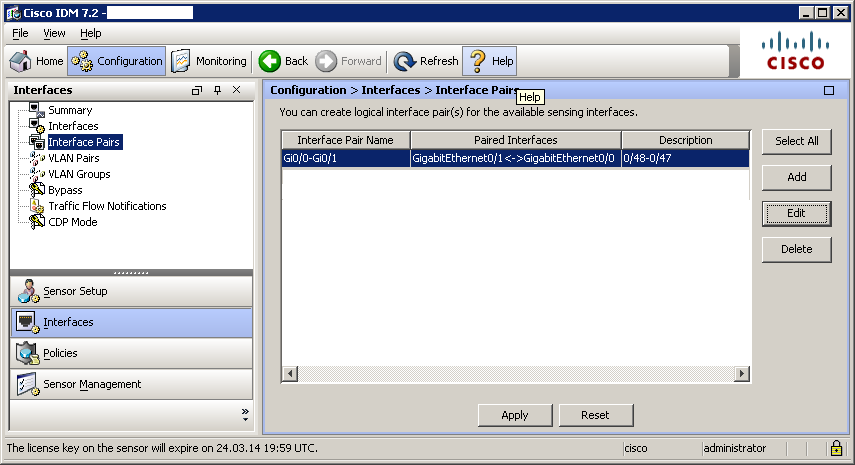
Task: Click the VLAN Groups tree icon
Action: click(x=37, y=174)
